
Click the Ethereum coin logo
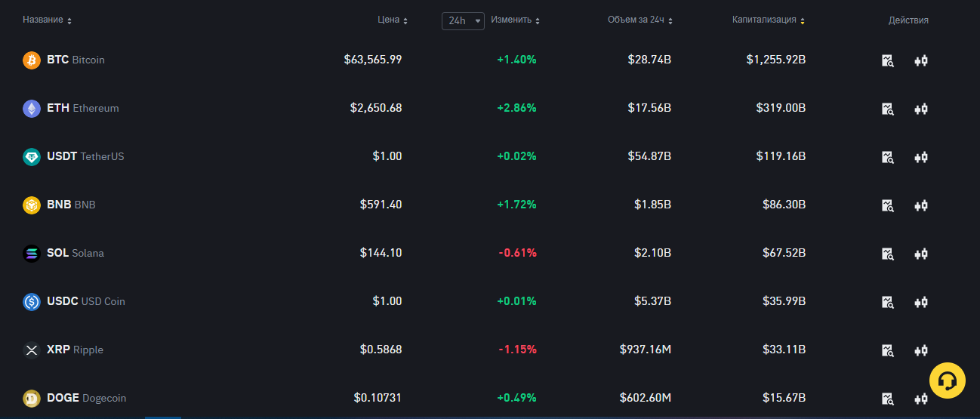click(32, 108)
